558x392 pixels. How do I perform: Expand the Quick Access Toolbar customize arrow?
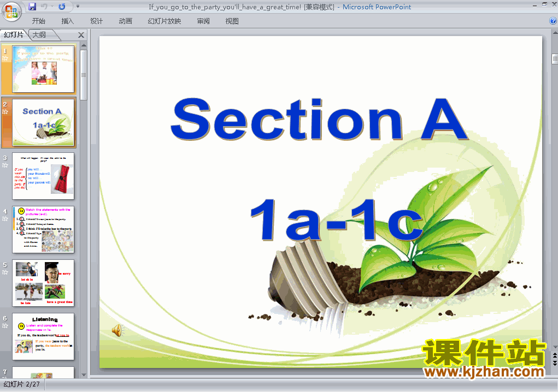[78, 7]
